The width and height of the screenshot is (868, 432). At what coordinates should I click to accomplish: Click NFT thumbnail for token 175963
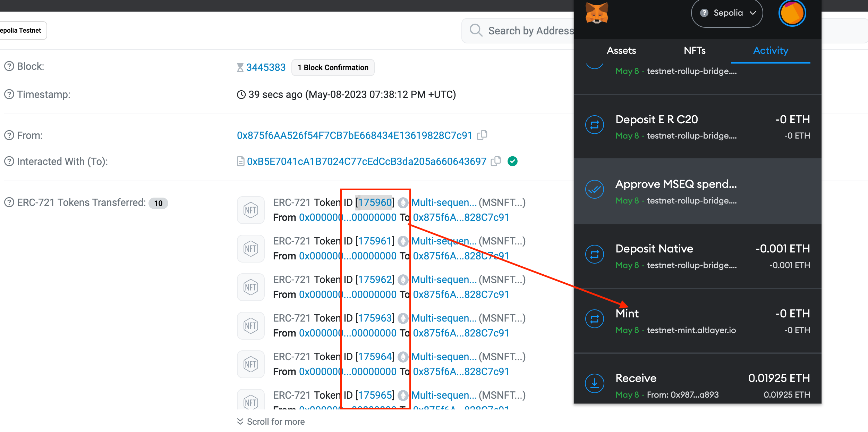[x=251, y=326]
